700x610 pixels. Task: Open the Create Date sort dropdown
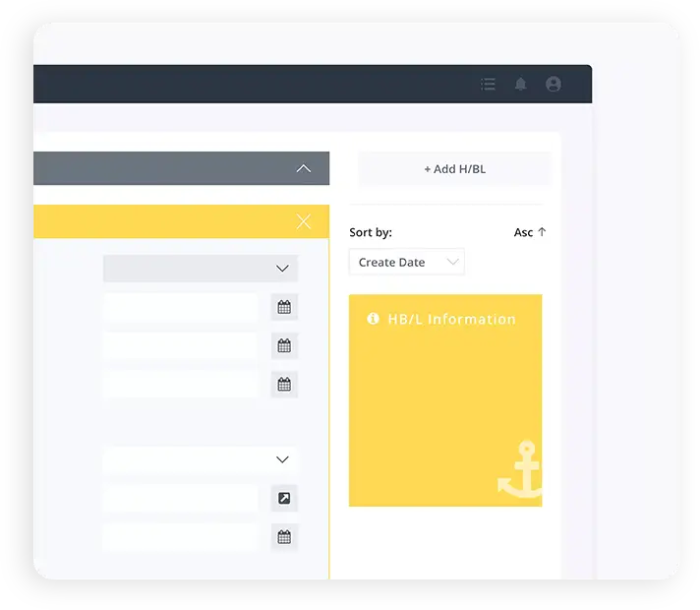coord(407,263)
